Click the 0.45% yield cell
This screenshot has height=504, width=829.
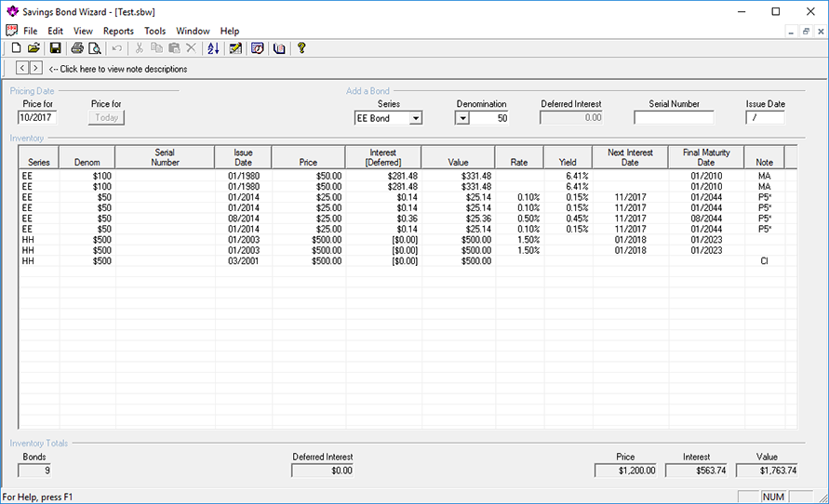point(568,219)
